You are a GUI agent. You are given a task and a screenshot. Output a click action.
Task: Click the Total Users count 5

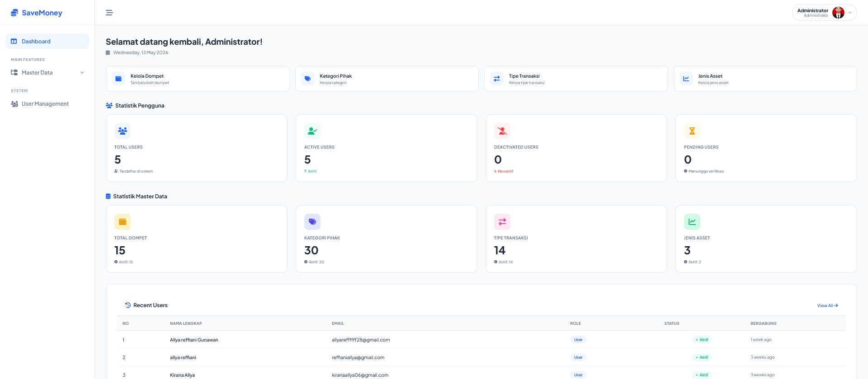tap(118, 159)
